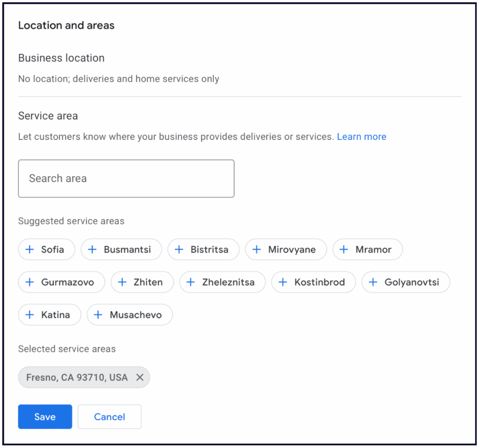Click the plus icon for Zheleznitsa
Image resolution: width=479 pixels, height=448 pixels.
point(190,282)
